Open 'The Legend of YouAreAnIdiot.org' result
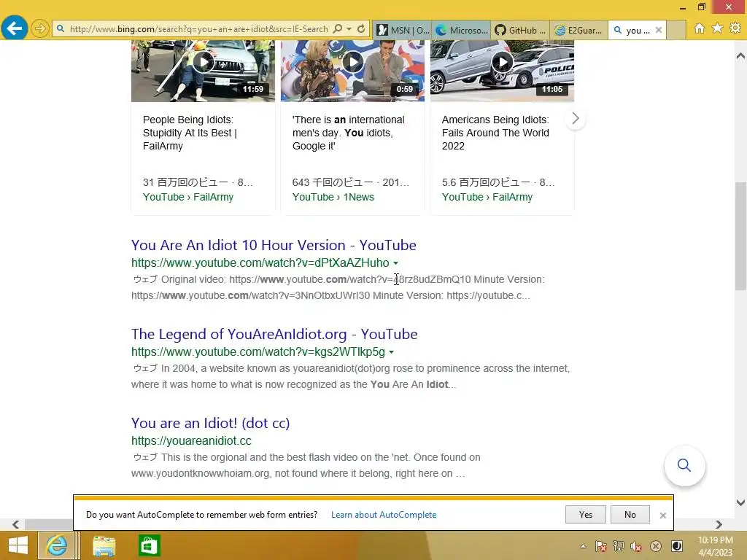747x560 pixels. 274,334
